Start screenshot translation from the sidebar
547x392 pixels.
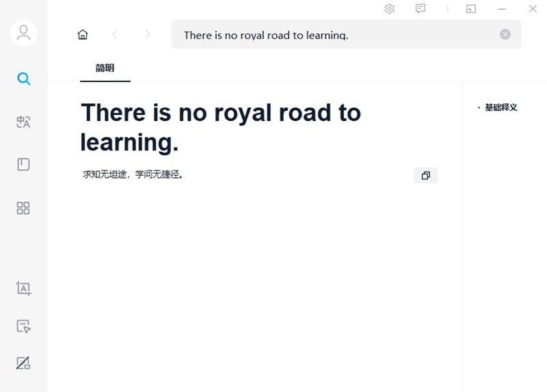click(x=23, y=289)
